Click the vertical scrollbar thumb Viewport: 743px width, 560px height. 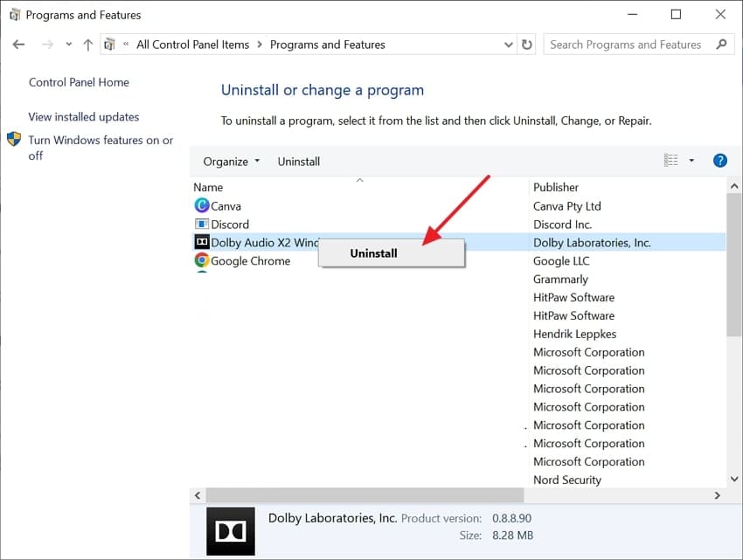point(733,262)
